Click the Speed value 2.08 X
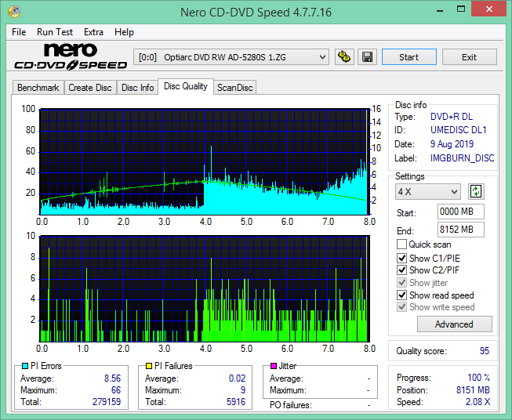512x420 pixels. coord(478,401)
